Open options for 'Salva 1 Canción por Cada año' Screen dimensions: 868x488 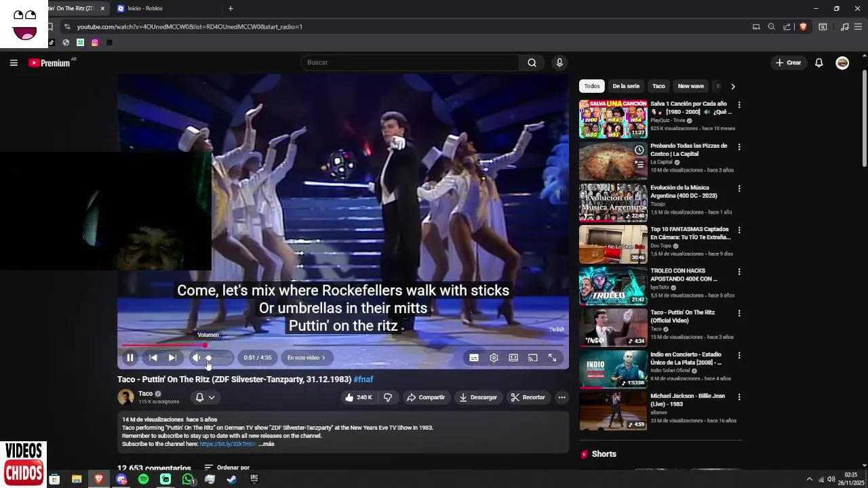coord(739,105)
